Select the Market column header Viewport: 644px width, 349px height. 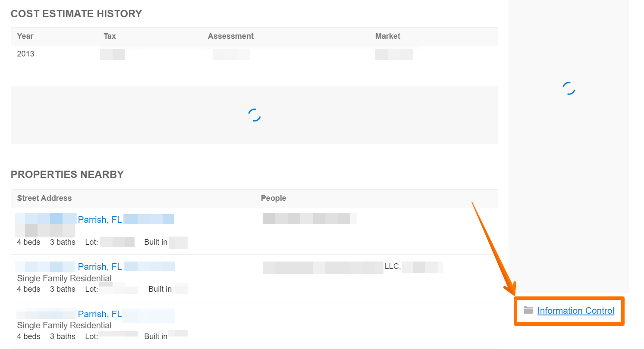point(387,36)
